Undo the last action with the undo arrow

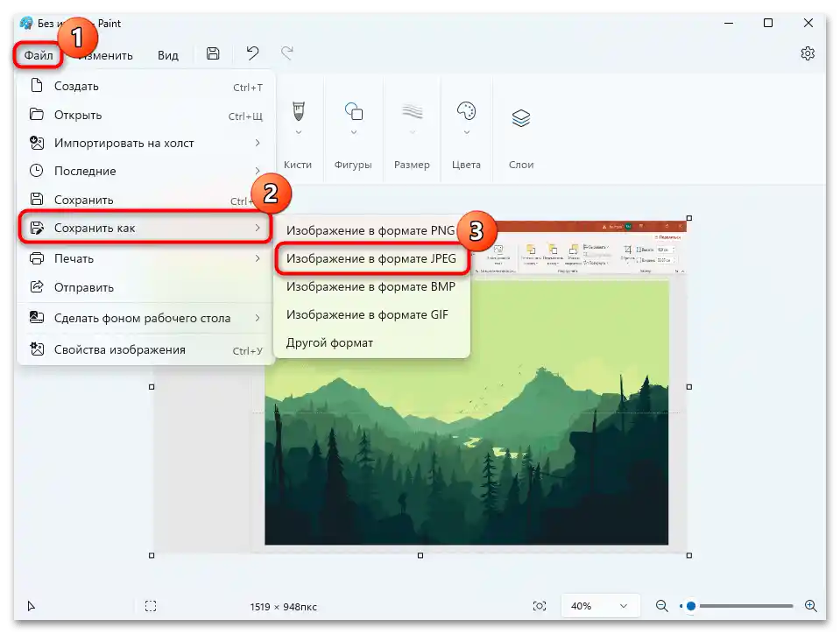click(252, 53)
